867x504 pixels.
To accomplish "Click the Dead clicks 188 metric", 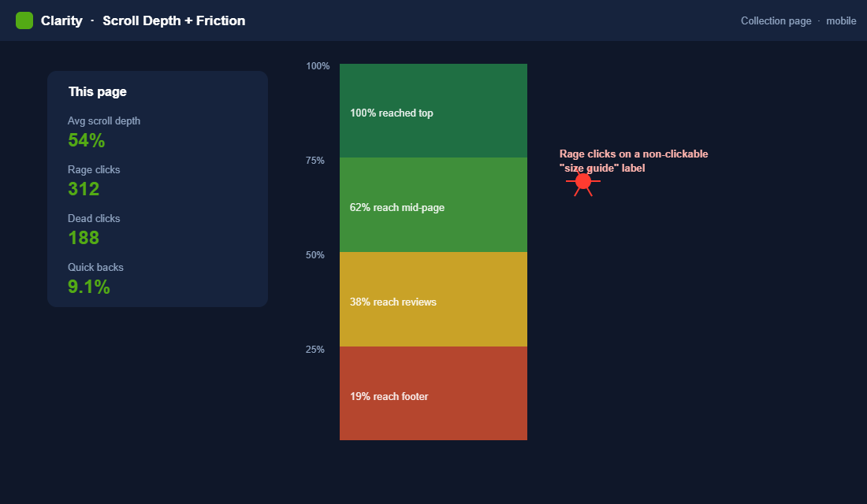I will (x=84, y=238).
